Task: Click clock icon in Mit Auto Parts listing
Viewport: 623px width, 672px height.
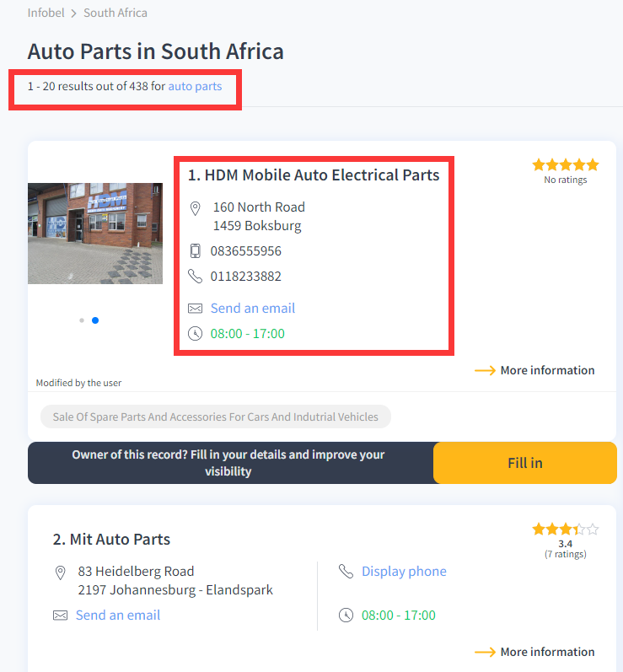Action: tap(346, 616)
